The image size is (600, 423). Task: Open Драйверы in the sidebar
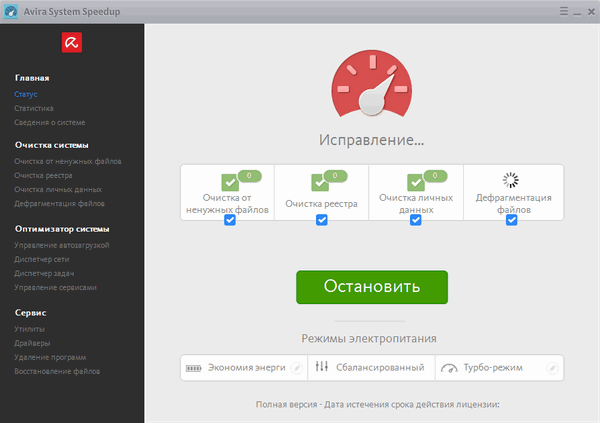point(32,343)
